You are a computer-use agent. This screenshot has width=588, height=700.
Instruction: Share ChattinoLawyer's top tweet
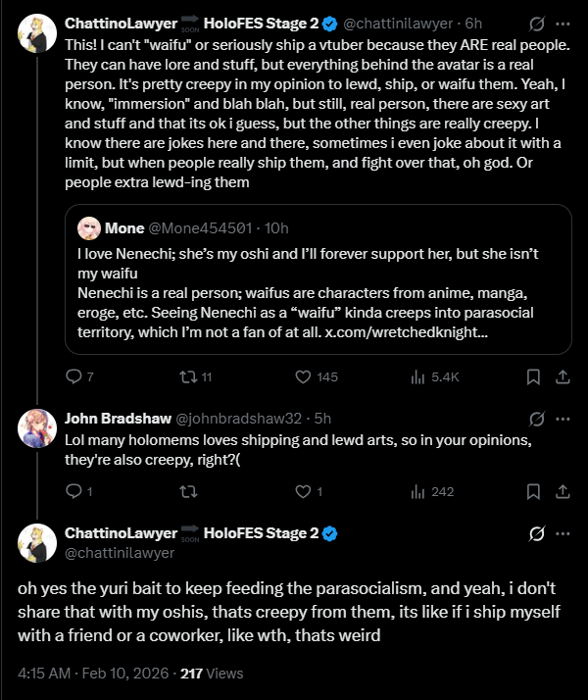563,377
